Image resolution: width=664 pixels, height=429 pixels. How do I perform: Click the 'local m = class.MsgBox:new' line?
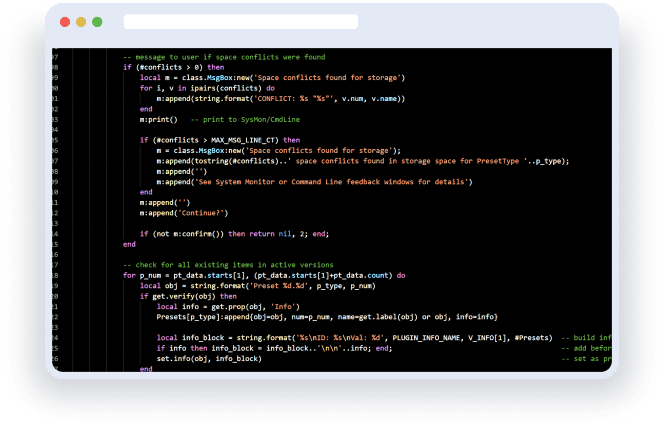point(272,78)
